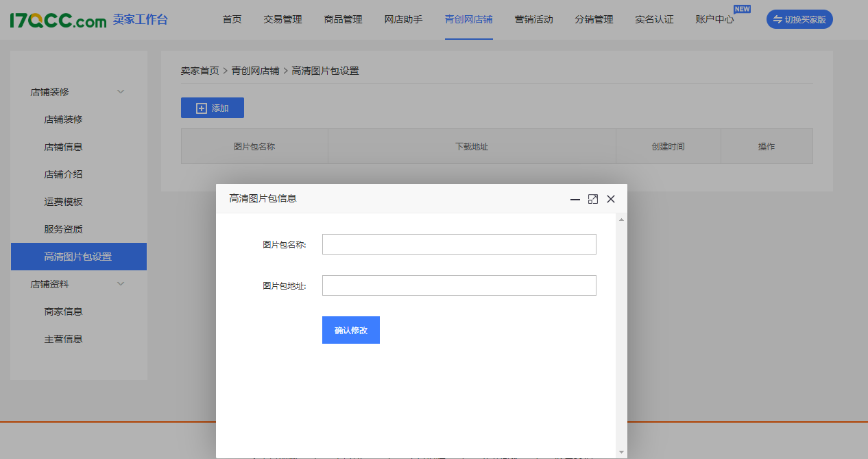This screenshot has width=868, height=459.
Task: Click the 卖家首页 breadcrumb link
Action: pos(200,71)
